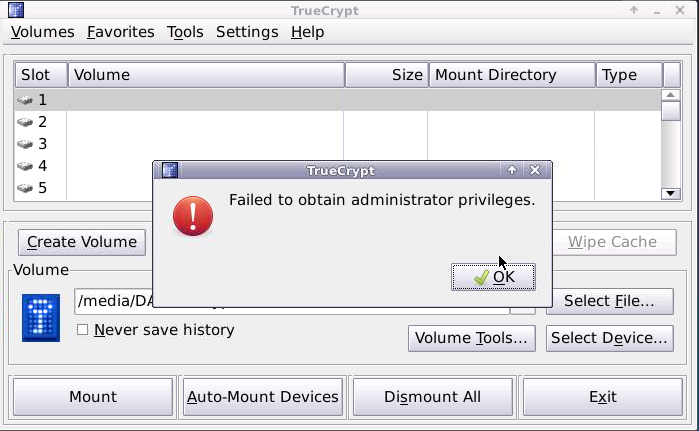Click the TrueCrypt volume logo icon
Image resolution: width=699 pixels, height=431 pixels.
tap(41, 318)
